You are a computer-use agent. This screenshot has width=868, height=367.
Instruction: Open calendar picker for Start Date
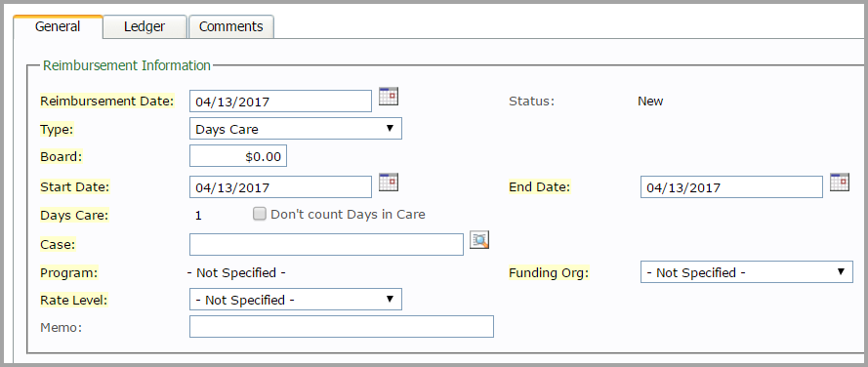tap(389, 183)
